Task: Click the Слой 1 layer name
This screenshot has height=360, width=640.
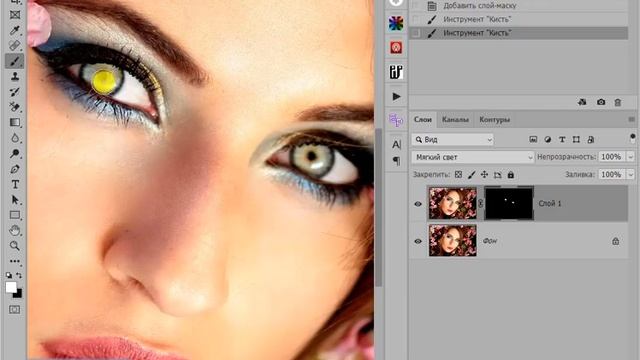Action: (549, 203)
